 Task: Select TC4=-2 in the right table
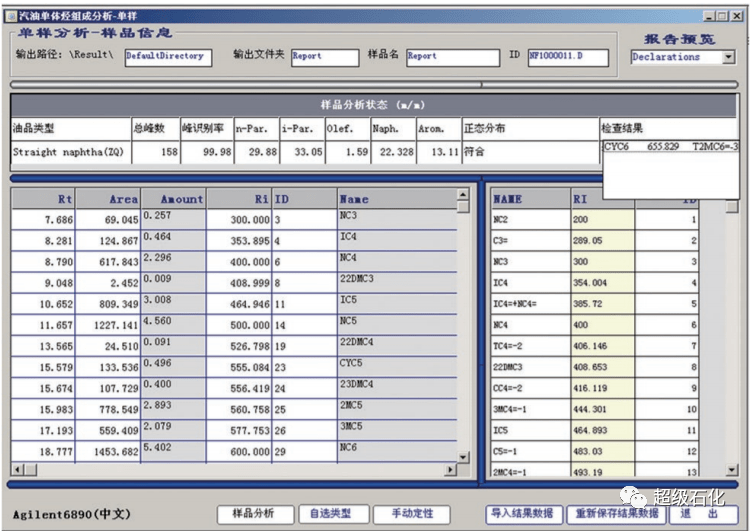(530, 346)
